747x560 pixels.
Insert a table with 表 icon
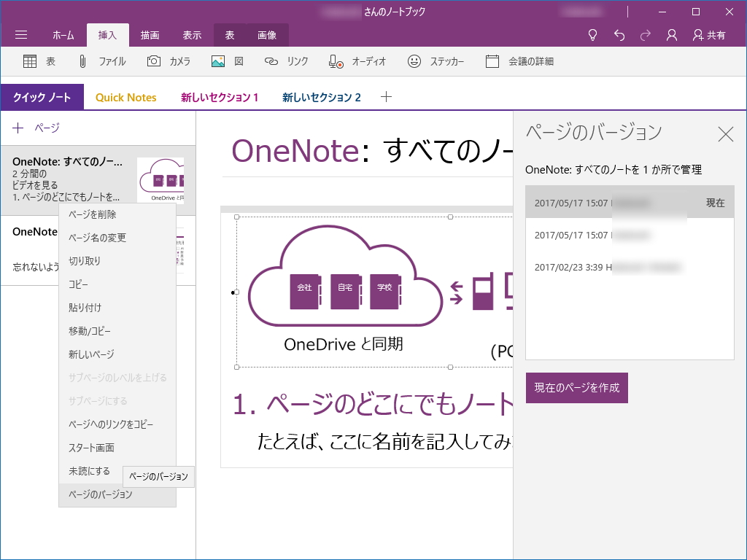(39, 61)
